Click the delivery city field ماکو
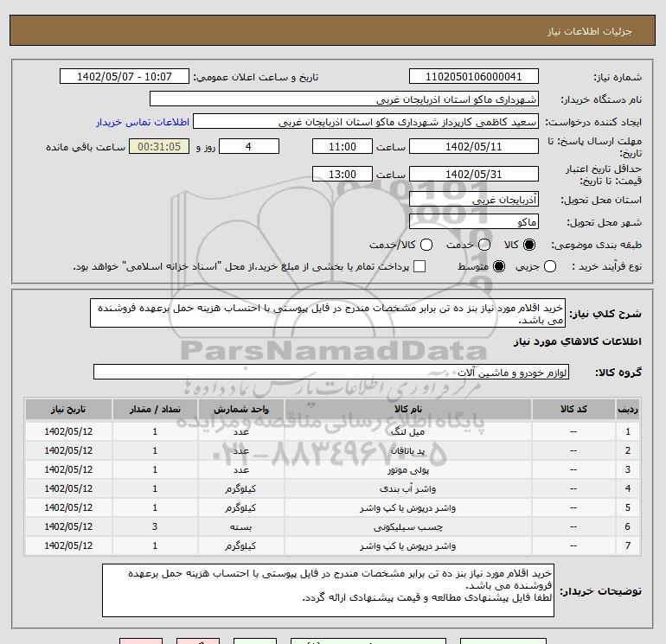This screenshot has height=644, width=666. tap(474, 222)
